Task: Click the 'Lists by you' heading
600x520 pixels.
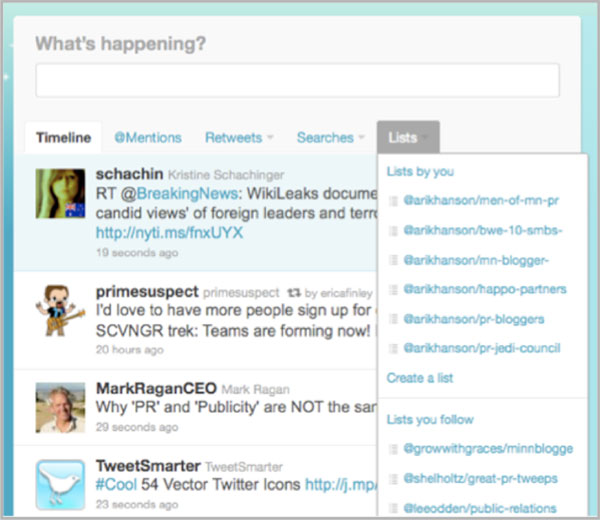Action: click(420, 171)
